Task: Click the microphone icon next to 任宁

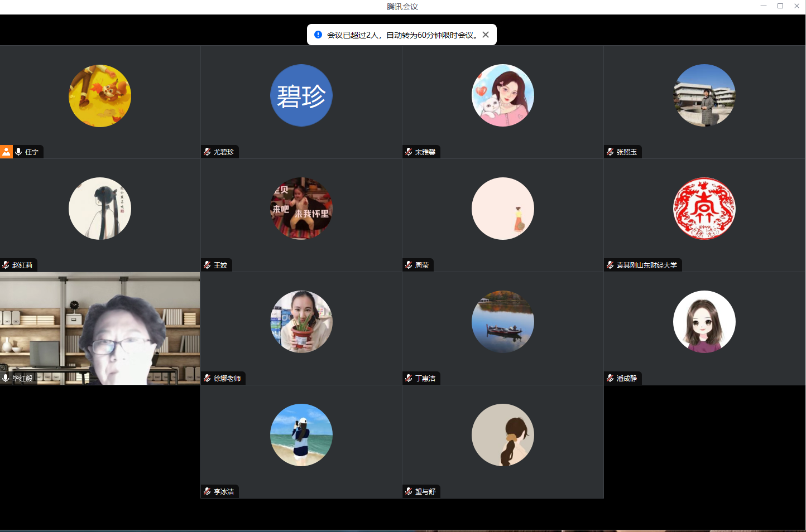Action: tap(18, 152)
